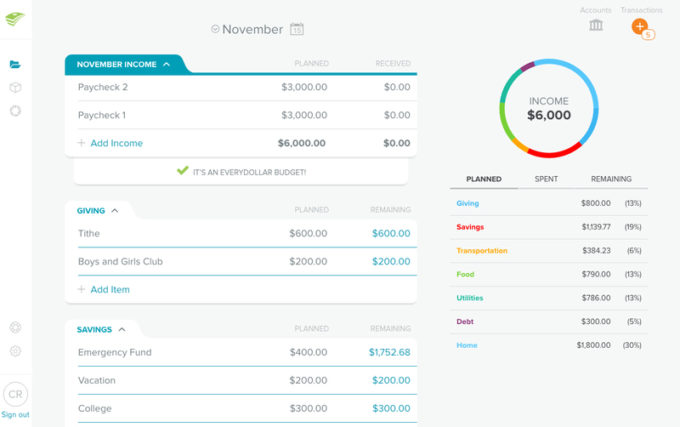Click the cube icon in left sidebar
The width and height of the screenshot is (680, 427).
coord(15,87)
